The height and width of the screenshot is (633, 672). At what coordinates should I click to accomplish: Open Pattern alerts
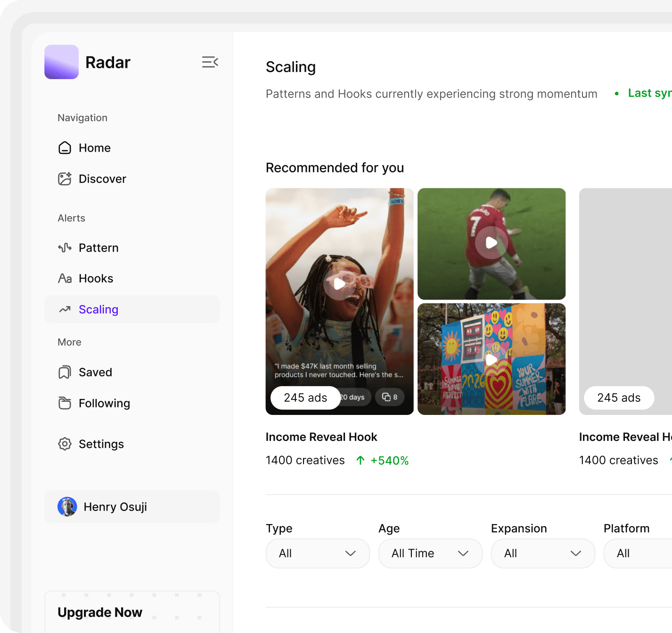(x=132, y=248)
